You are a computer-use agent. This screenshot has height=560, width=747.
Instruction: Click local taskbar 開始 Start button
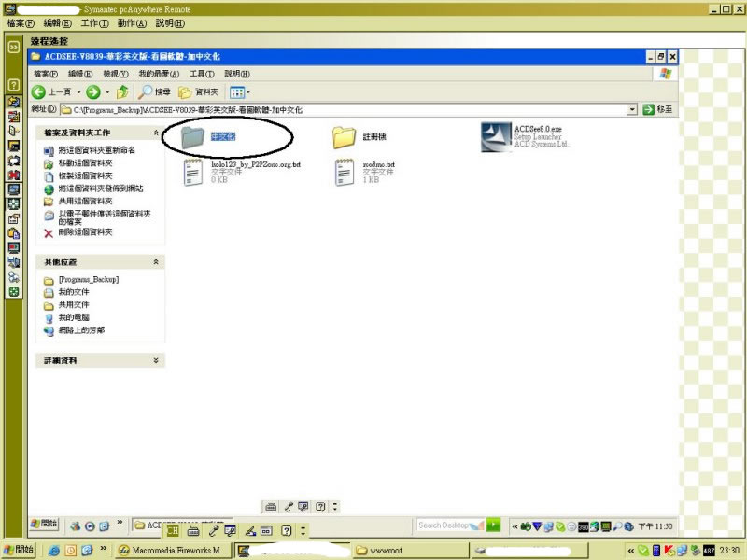(x=19, y=550)
